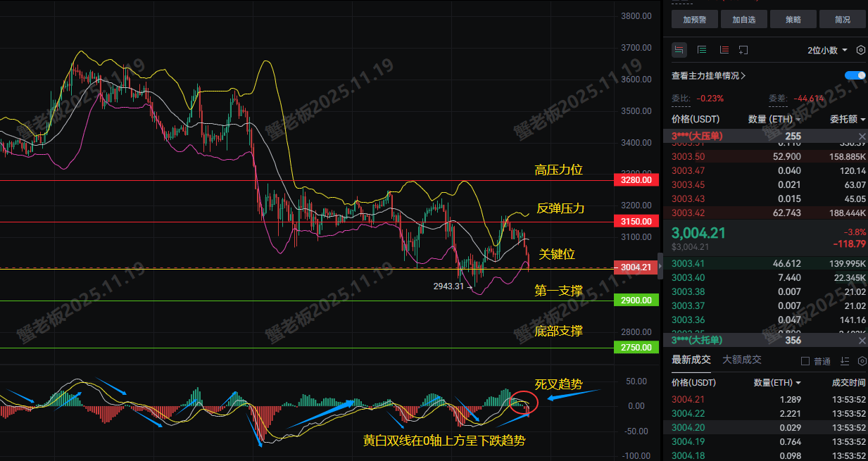
Task: Close the 大压单 large sell order banner
Action: 862,136
